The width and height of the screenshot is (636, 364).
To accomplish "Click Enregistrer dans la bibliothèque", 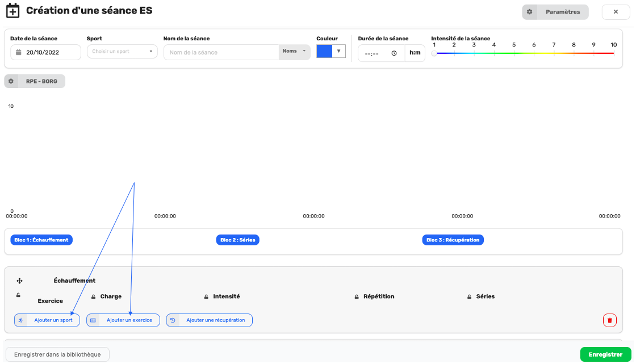I will click(x=57, y=354).
